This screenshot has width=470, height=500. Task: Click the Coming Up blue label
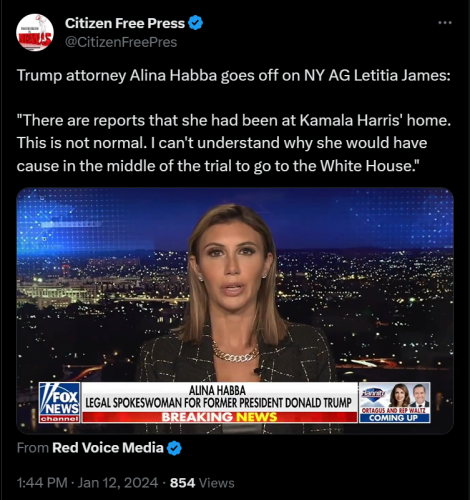point(394,418)
